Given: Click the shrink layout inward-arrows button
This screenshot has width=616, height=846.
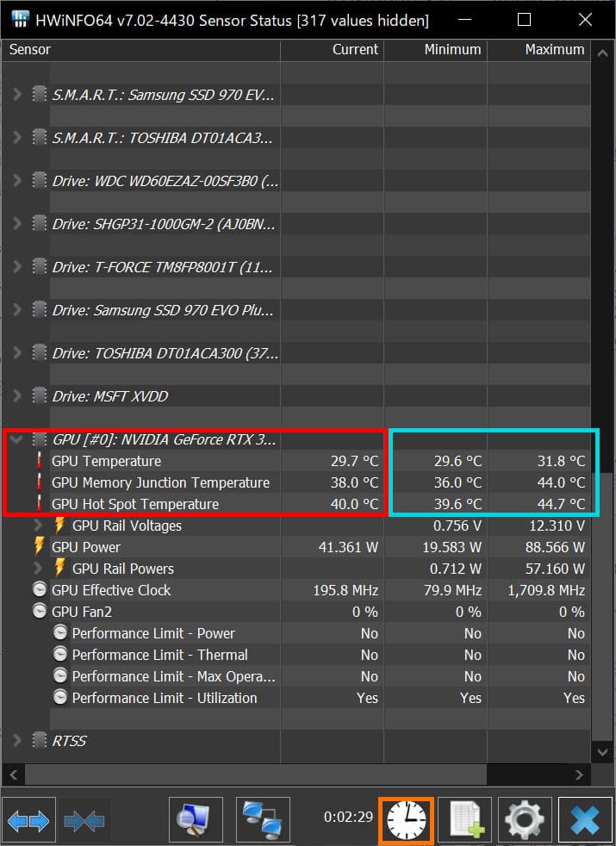Looking at the screenshot, I should point(84,821).
